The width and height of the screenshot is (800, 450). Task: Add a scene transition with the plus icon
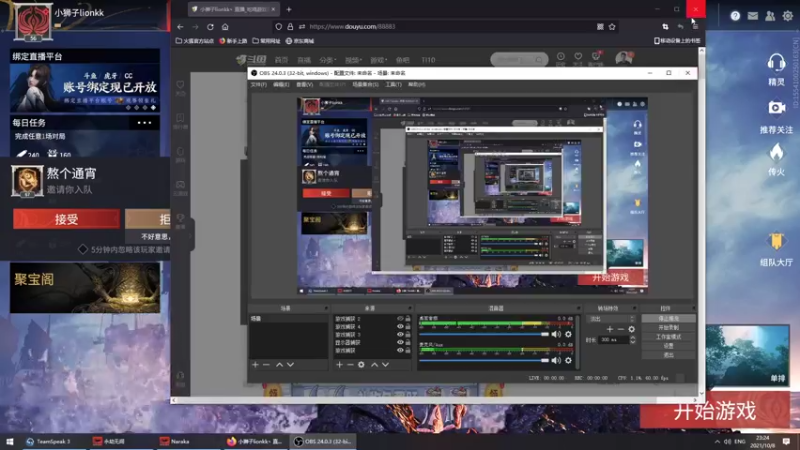coord(610,329)
